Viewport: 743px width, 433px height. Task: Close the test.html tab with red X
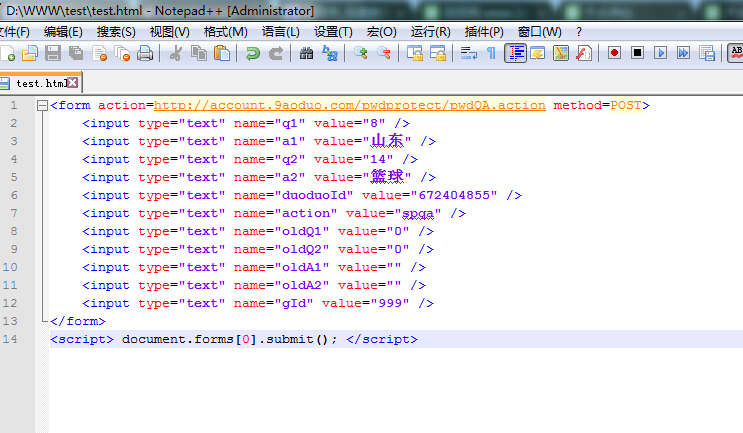pos(72,83)
